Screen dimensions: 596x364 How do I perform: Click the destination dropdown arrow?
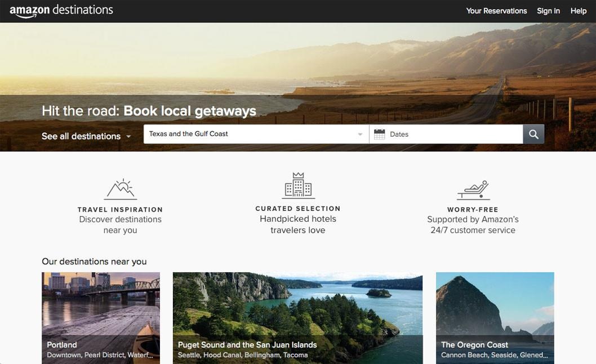click(360, 134)
